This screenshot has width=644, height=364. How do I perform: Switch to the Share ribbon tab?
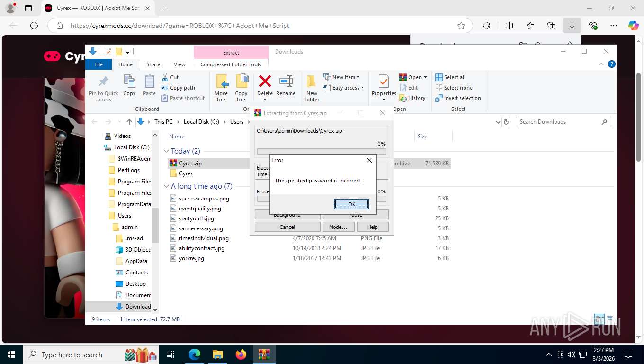[153, 64]
